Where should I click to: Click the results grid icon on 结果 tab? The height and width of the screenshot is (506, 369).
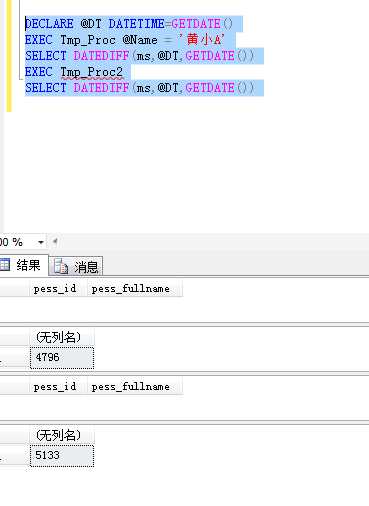(5, 265)
